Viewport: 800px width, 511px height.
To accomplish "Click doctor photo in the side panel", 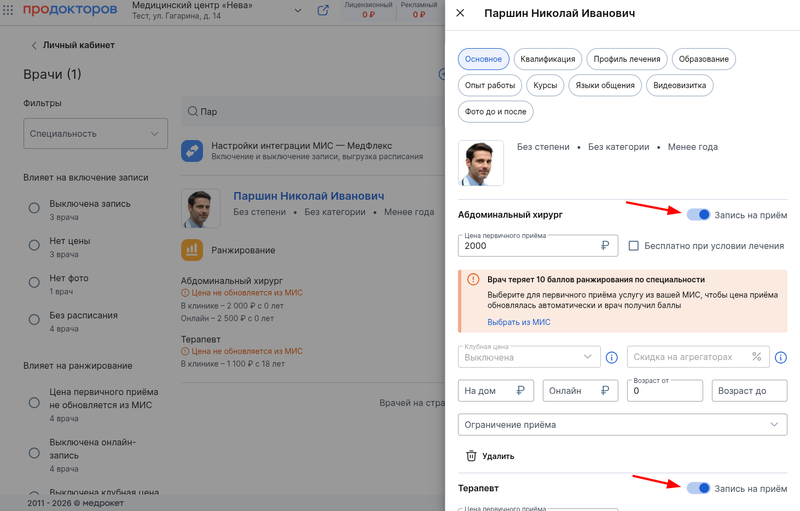I will click(x=481, y=163).
